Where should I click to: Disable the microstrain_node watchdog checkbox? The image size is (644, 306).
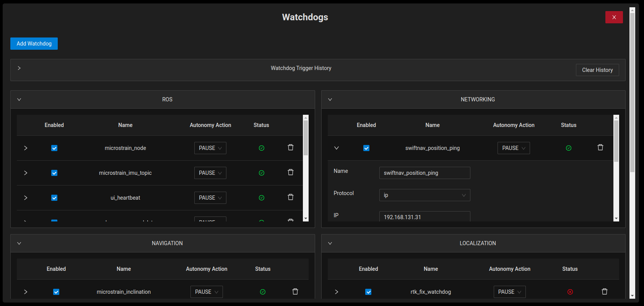point(54,148)
